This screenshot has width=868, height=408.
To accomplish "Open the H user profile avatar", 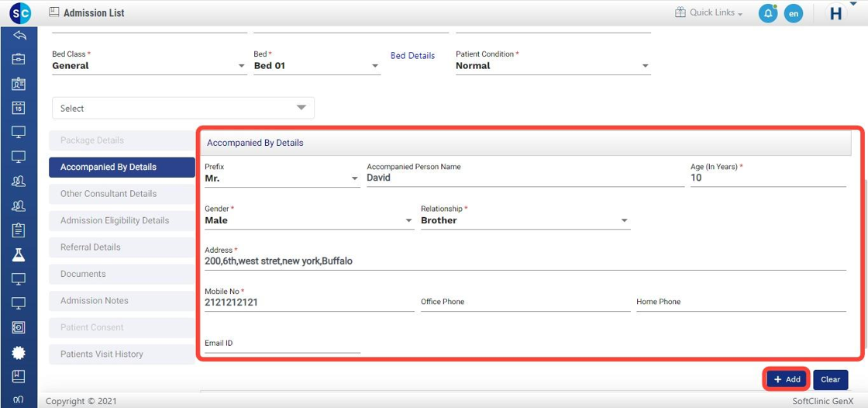I will pyautogui.click(x=836, y=13).
